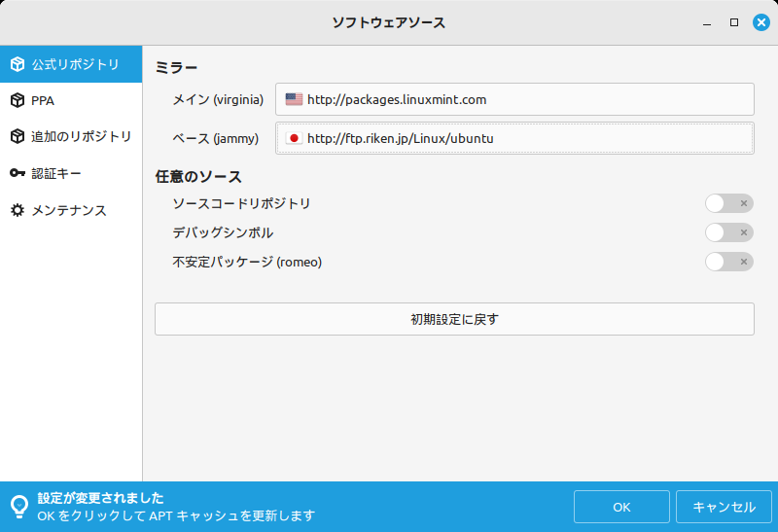Click the 追加のリポジトリ box icon
Image resolution: width=778 pixels, height=532 pixels.
[18, 136]
